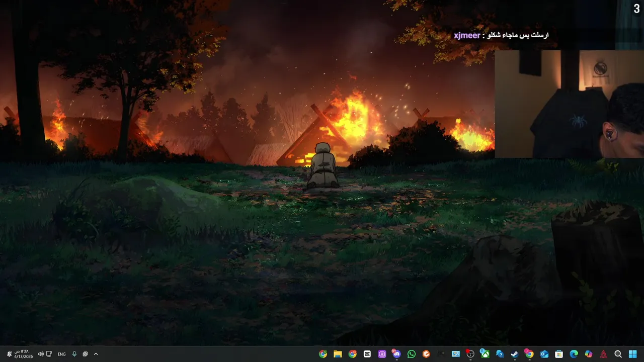Open volume speaker control in tray
The width and height of the screenshot is (644, 362).
click(x=41, y=354)
